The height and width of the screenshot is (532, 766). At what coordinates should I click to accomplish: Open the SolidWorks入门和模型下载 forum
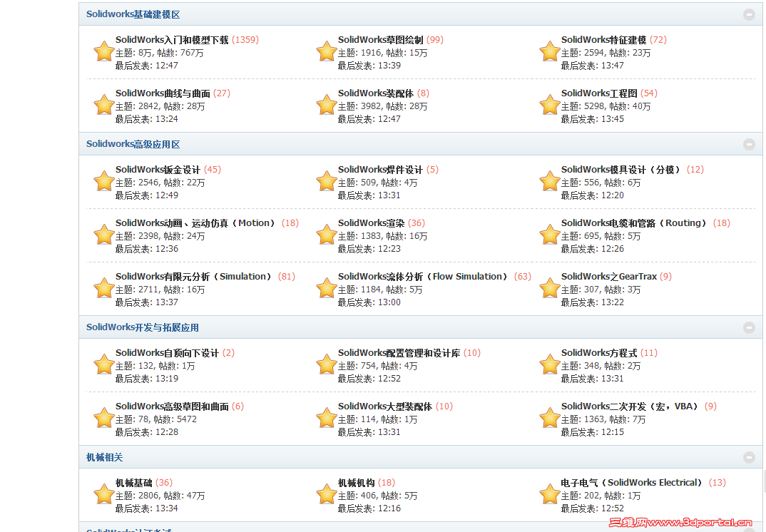(x=172, y=39)
